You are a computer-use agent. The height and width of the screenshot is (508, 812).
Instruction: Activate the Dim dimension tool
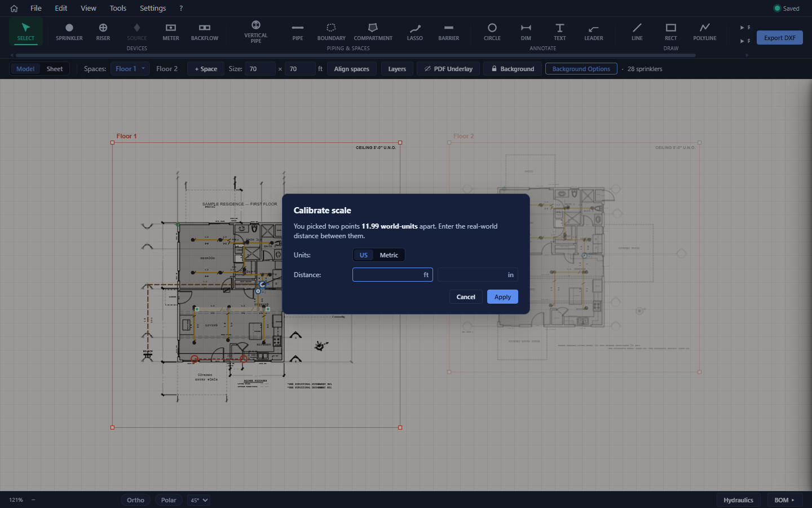[526, 32]
